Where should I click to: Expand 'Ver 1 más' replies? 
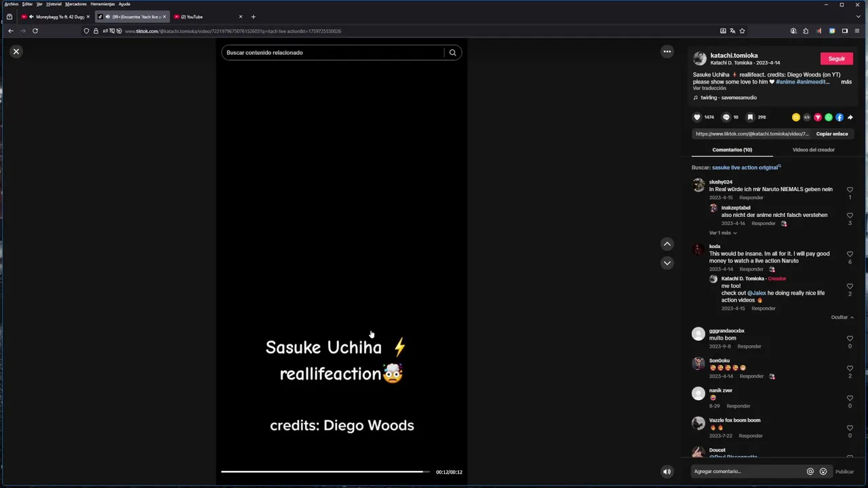click(x=723, y=233)
